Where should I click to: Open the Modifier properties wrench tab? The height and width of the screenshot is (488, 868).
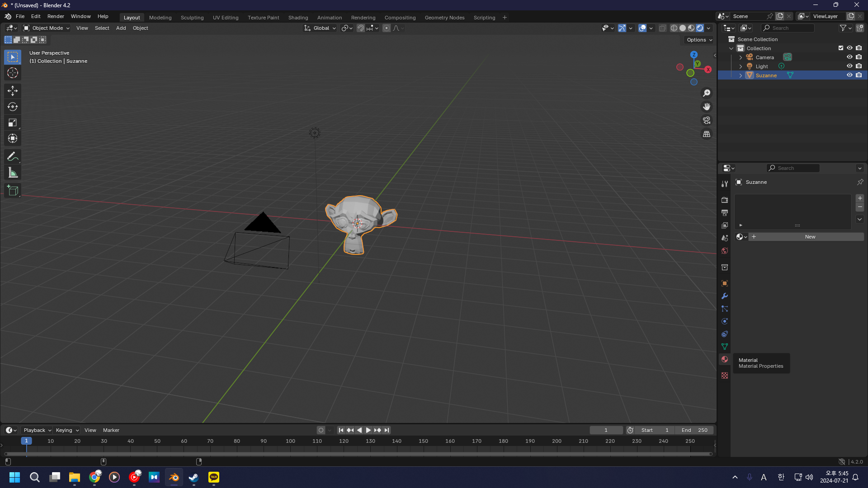[725, 296]
